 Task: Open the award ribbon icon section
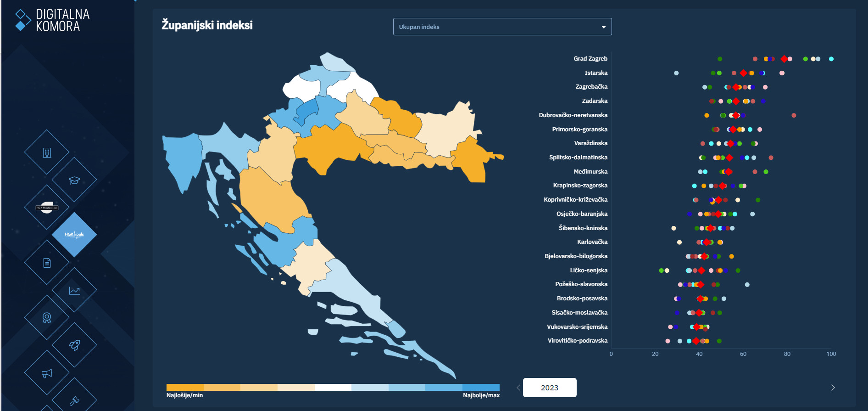pyautogui.click(x=47, y=318)
